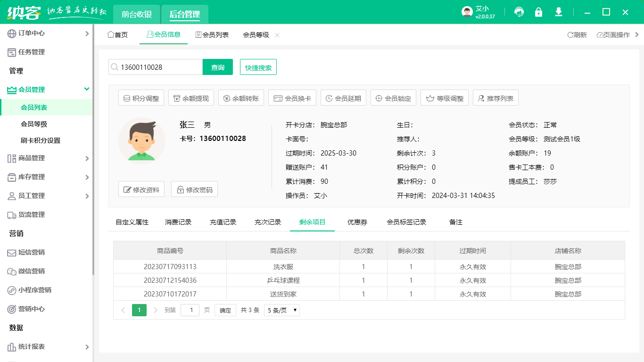Close the 会员等级 tab

click(277, 35)
